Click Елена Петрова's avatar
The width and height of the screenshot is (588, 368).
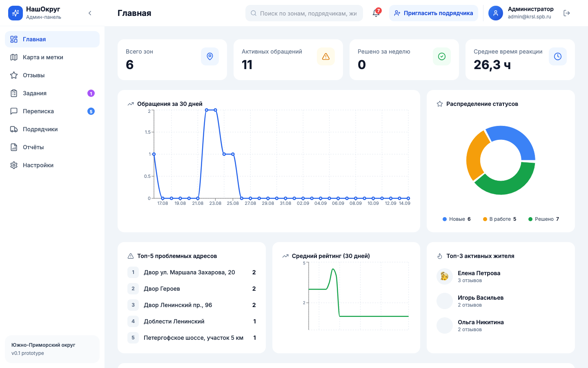(445, 276)
